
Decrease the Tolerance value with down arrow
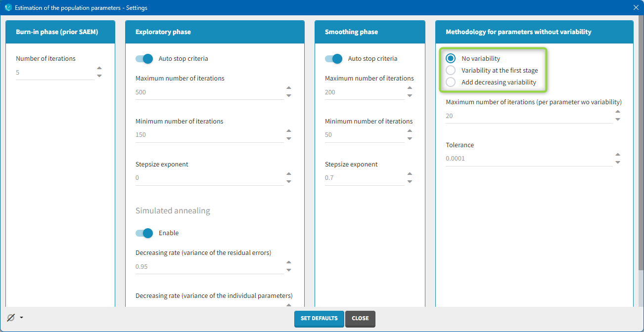(618, 163)
